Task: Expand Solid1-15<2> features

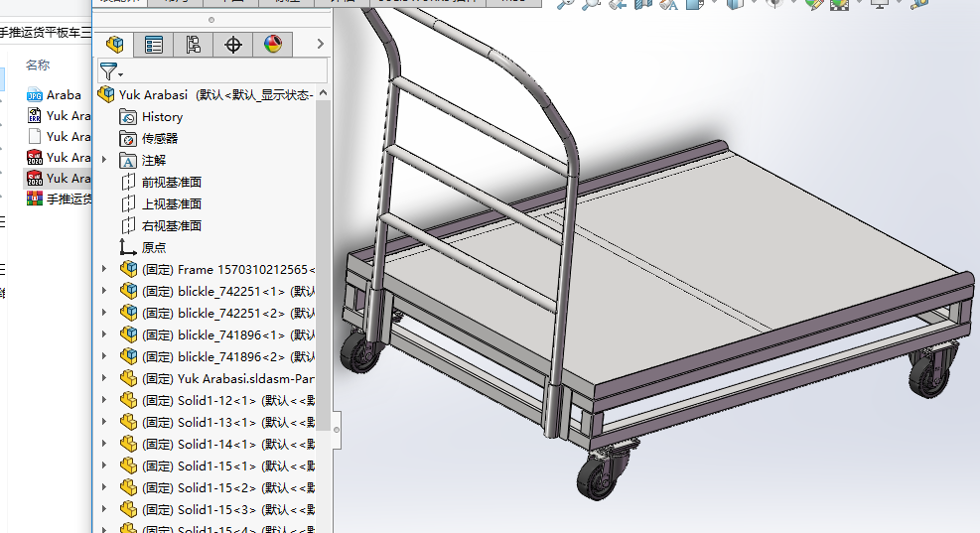Action: tap(104, 487)
